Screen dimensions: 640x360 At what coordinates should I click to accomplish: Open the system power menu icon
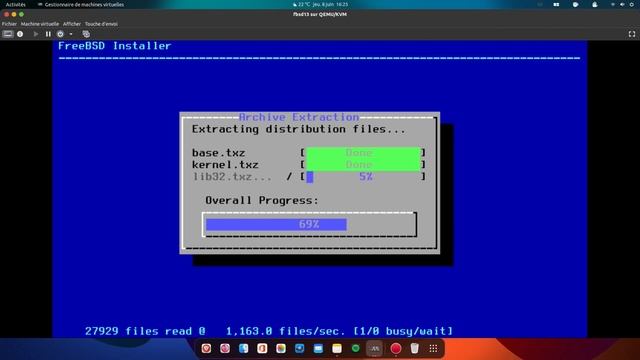632,4
